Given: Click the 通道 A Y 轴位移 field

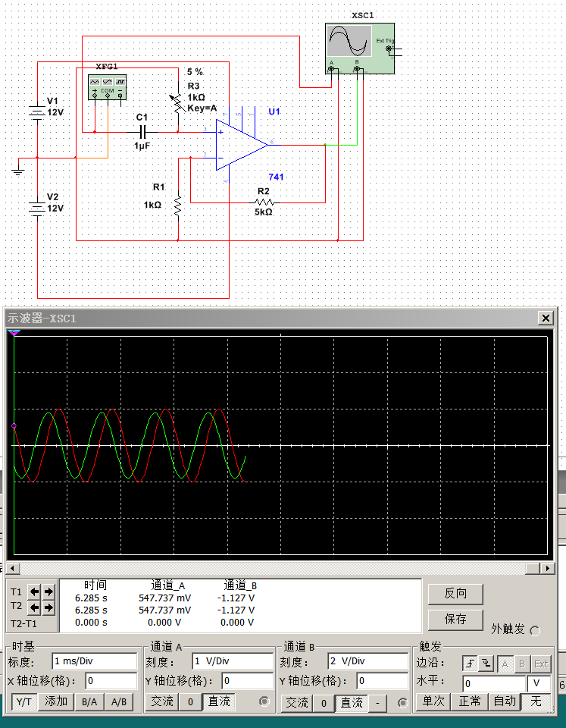Looking at the screenshot, I should point(247,681).
